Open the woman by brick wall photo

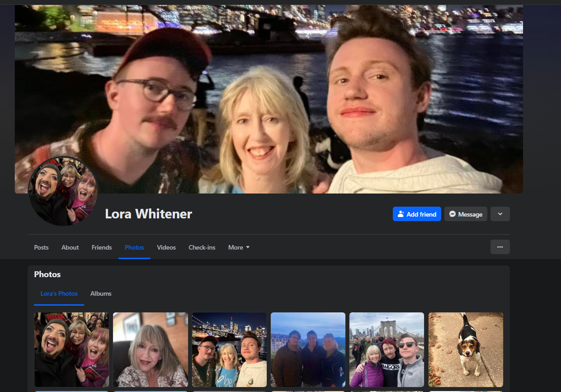tap(151, 349)
